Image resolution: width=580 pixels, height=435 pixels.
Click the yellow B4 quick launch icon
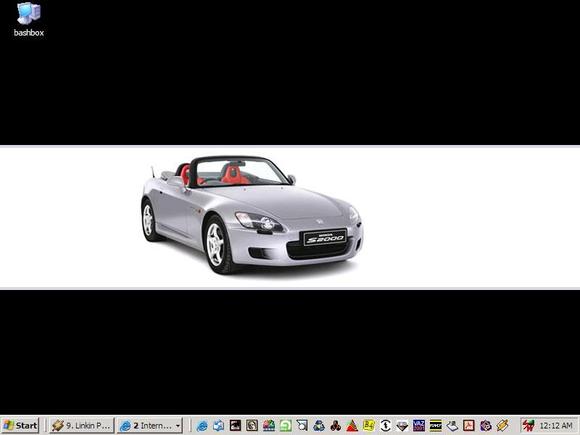click(x=369, y=426)
